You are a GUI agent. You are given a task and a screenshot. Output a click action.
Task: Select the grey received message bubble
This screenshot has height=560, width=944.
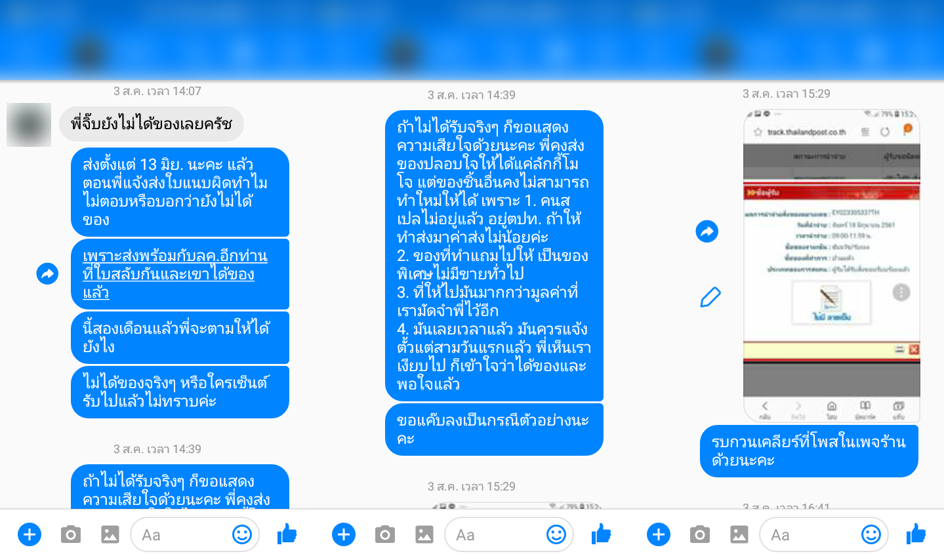click(152, 124)
